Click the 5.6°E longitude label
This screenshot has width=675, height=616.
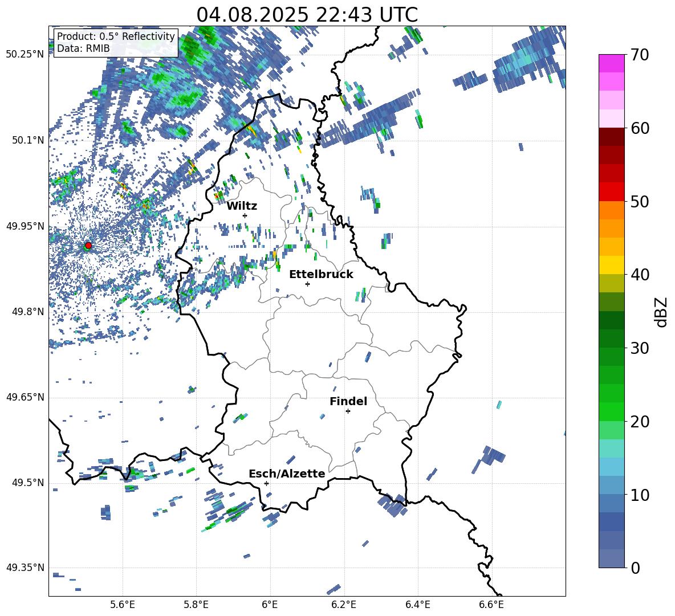[x=123, y=605]
